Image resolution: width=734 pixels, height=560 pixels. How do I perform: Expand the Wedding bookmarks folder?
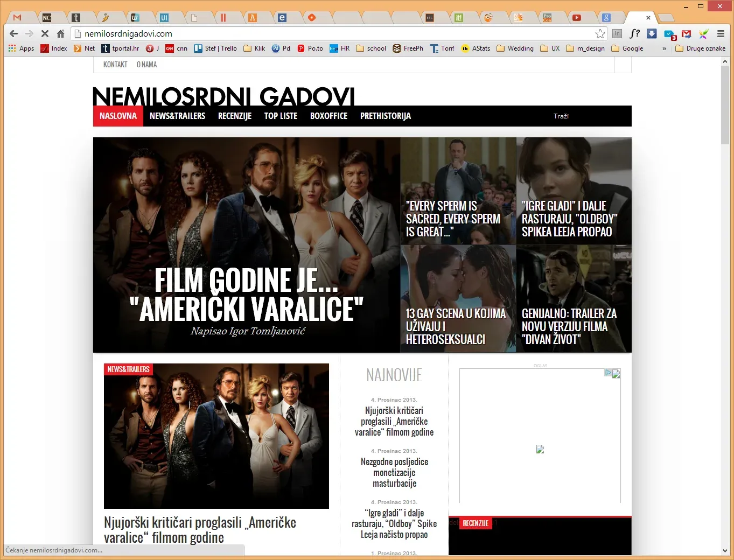tap(515, 48)
